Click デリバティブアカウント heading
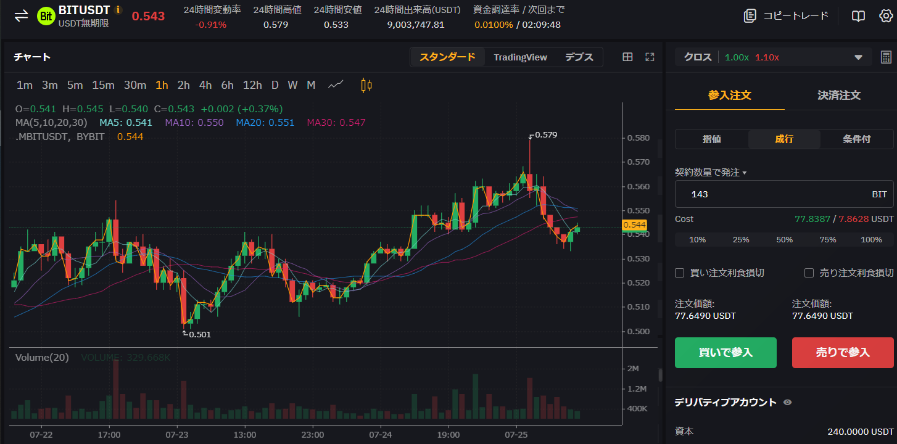This screenshot has height=444, width=897. 727,402
